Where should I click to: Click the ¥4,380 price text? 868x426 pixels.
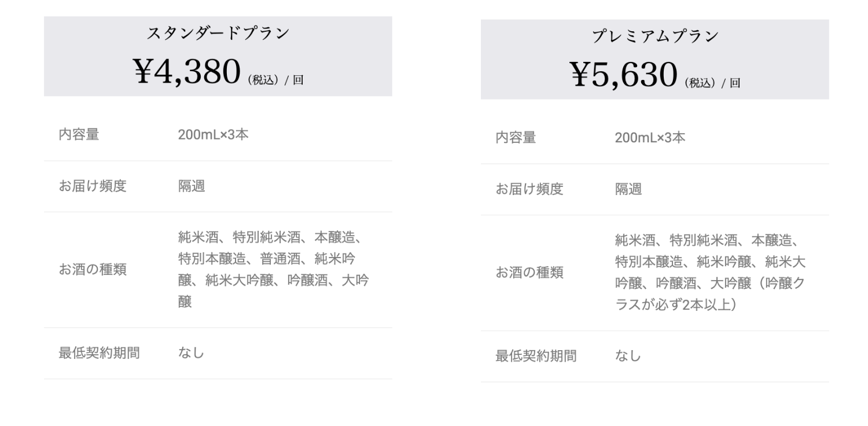tap(186, 72)
